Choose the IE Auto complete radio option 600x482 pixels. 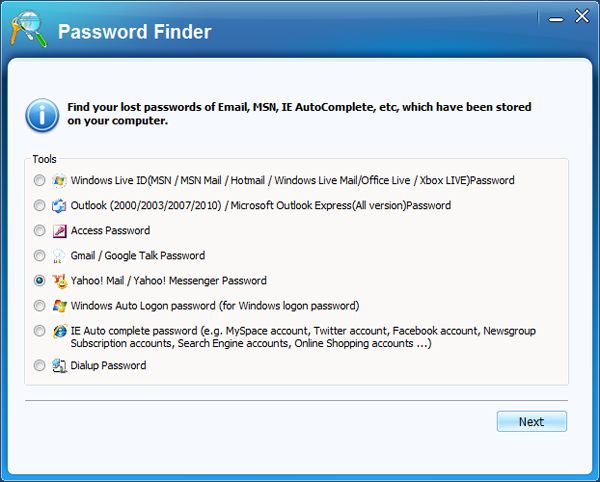39,331
